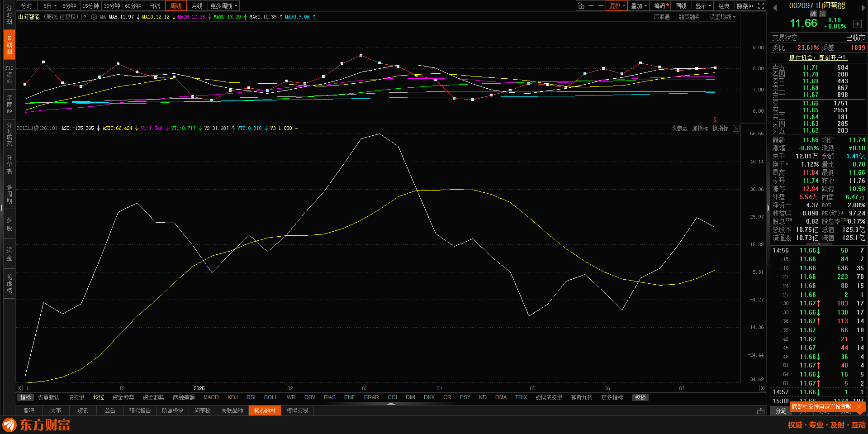Open the 复权 dropdown
This screenshot has width=868, height=434.
point(617,6)
